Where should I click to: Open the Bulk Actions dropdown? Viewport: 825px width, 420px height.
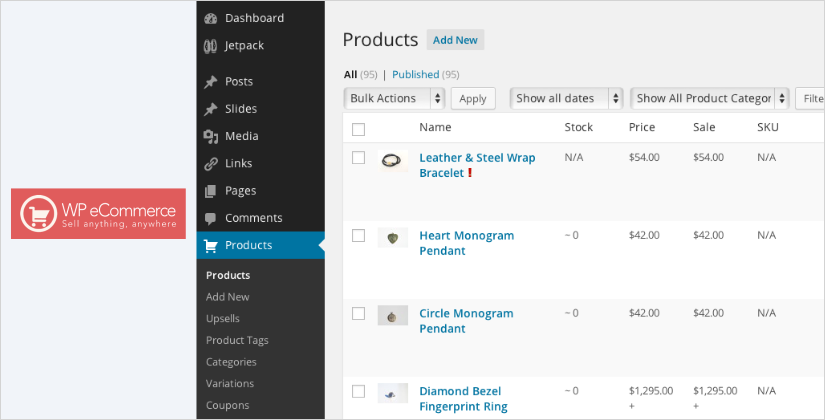click(x=395, y=98)
